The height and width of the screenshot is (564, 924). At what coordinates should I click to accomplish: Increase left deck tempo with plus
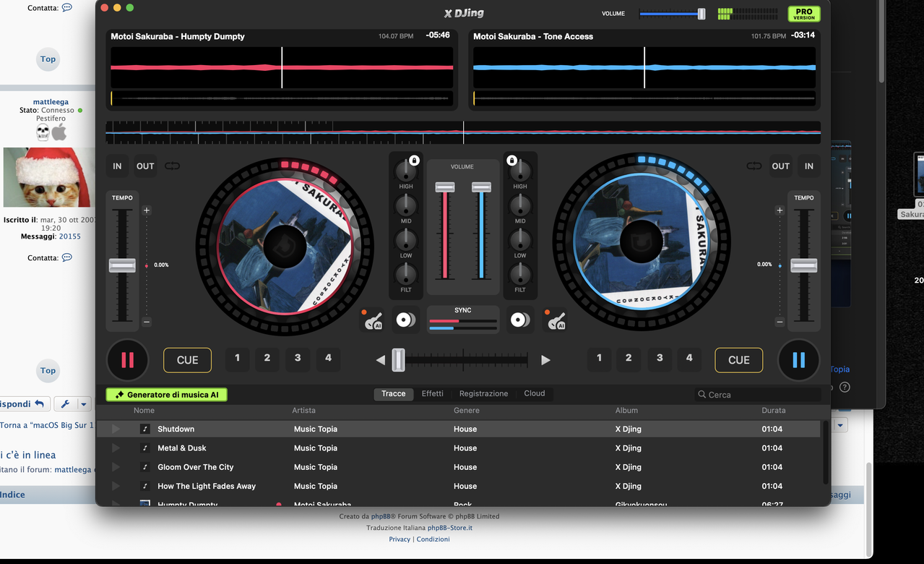147,210
